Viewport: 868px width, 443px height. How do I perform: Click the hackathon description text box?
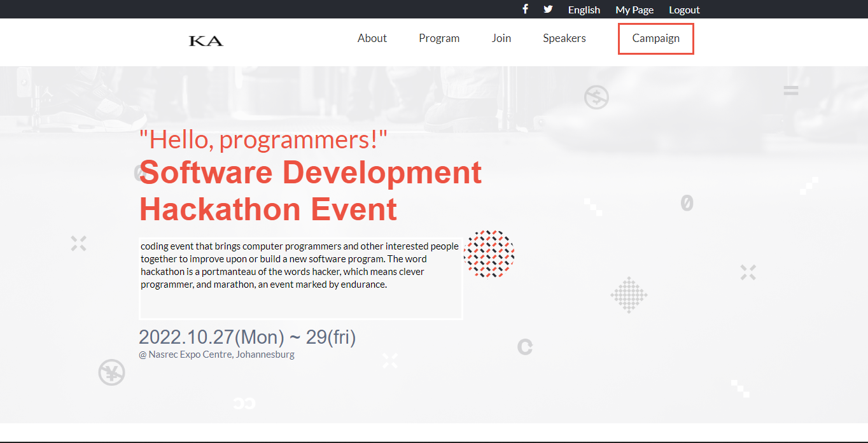pyautogui.click(x=300, y=278)
